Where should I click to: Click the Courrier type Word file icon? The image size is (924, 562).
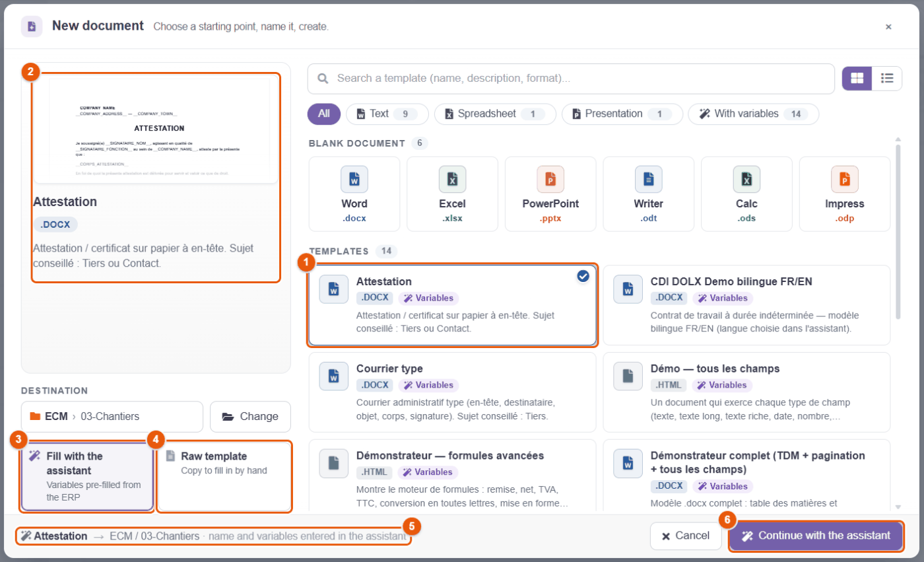pyautogui.click(x=334, y=376)
